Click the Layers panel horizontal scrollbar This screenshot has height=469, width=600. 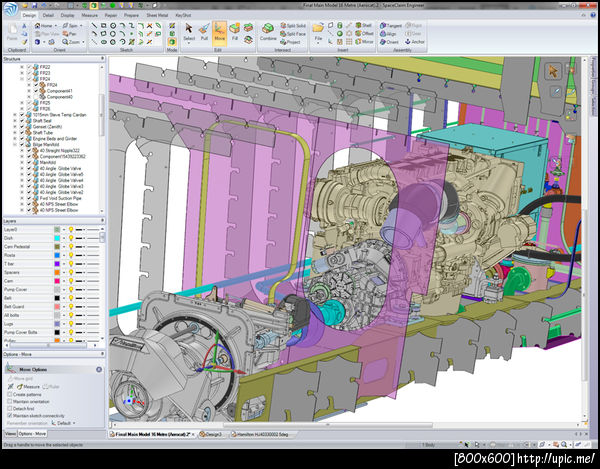coord(51,345)
